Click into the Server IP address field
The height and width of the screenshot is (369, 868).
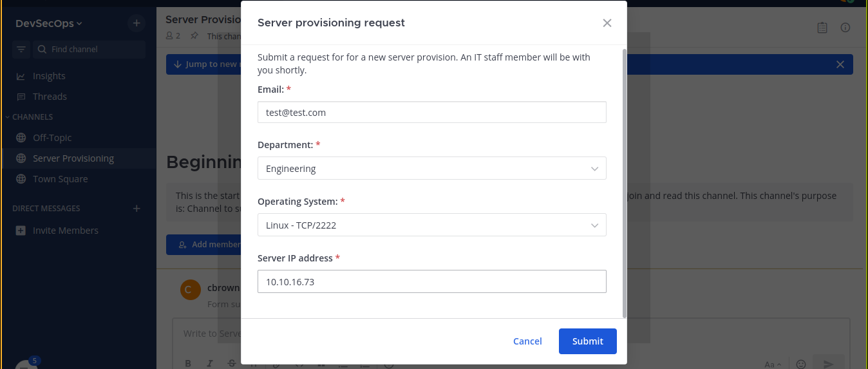[x=431, y=281]
